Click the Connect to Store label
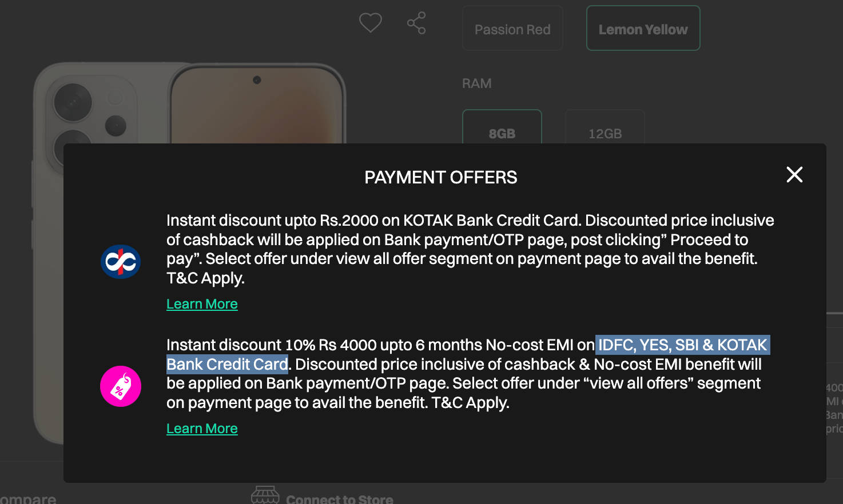This screenshot has height=504, width=843. [x=339, y=498]
